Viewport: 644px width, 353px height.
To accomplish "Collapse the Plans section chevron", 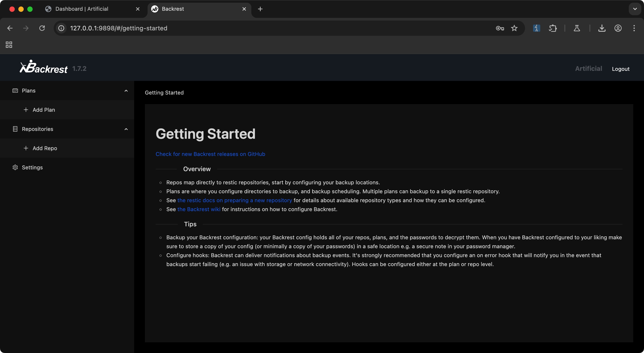I will pyautogui.click(x=126, y=91).
